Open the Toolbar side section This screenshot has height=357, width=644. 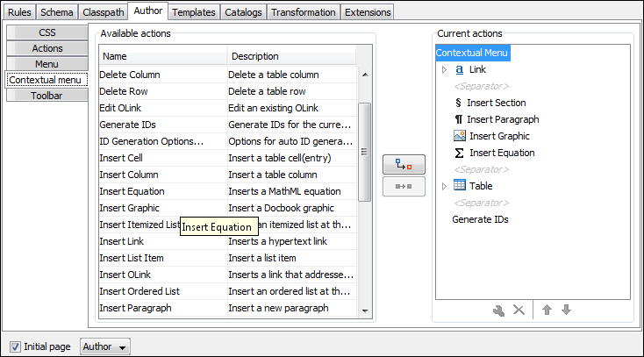coord(47,95)
